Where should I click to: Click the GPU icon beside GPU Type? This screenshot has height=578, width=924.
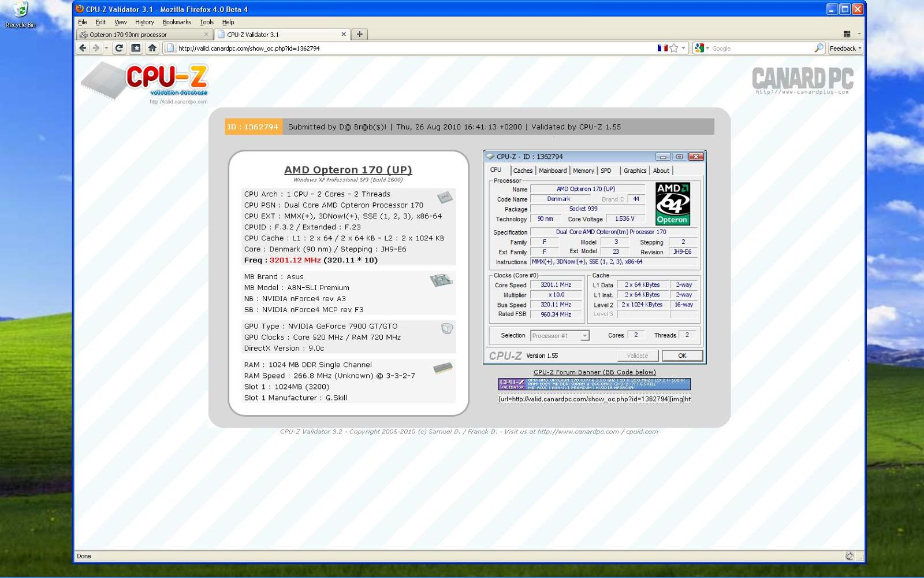coord(446,328)
